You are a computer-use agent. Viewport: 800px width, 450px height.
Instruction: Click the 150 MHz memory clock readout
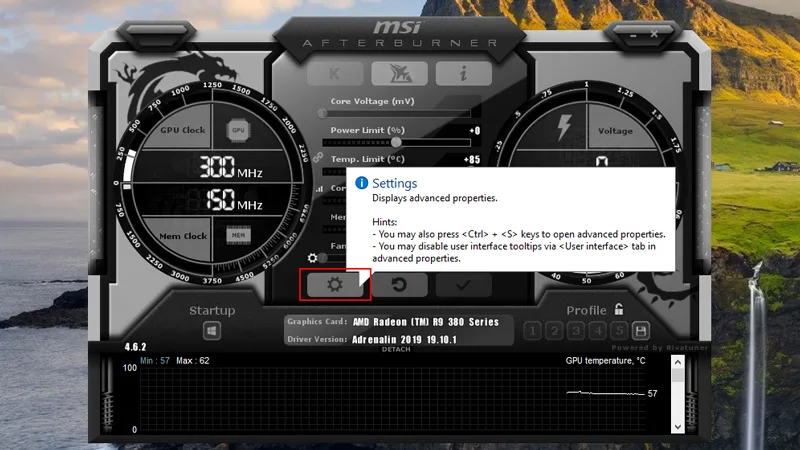(234, 200)
